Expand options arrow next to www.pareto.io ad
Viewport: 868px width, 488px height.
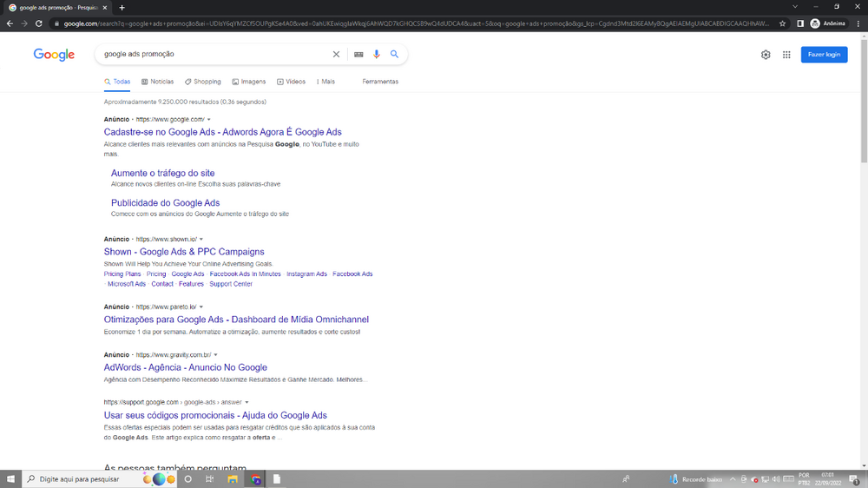point(201,307)
